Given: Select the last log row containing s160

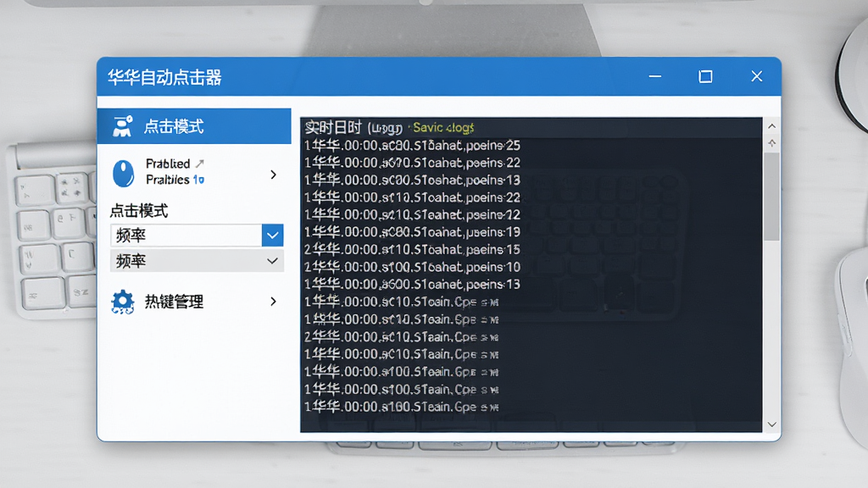Looking at the screenshot, I should click(x=401, y=407).
